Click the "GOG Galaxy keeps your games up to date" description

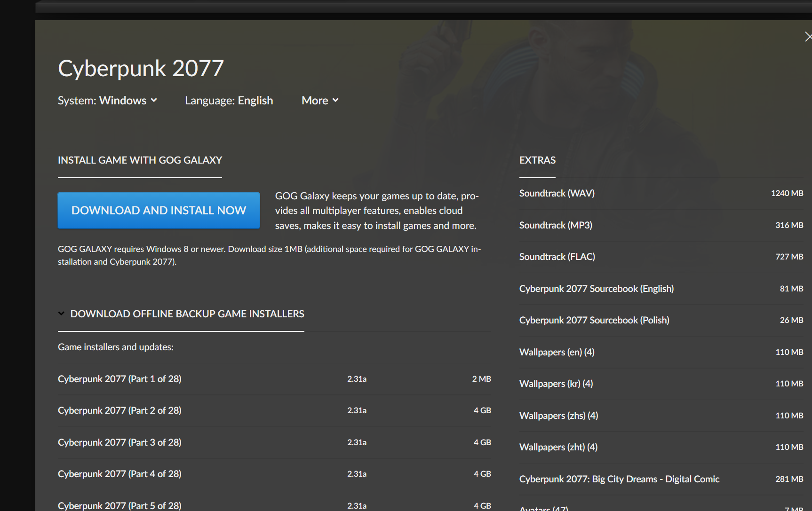(377, 211)
